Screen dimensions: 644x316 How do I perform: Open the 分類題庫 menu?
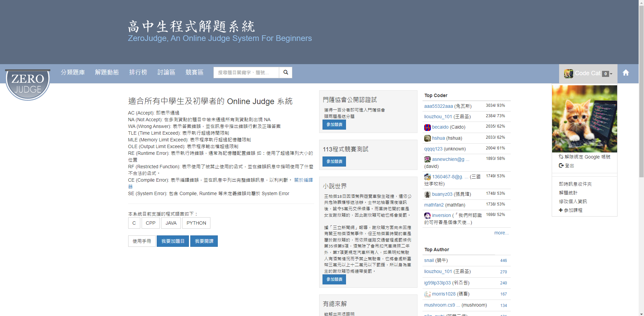73,73
